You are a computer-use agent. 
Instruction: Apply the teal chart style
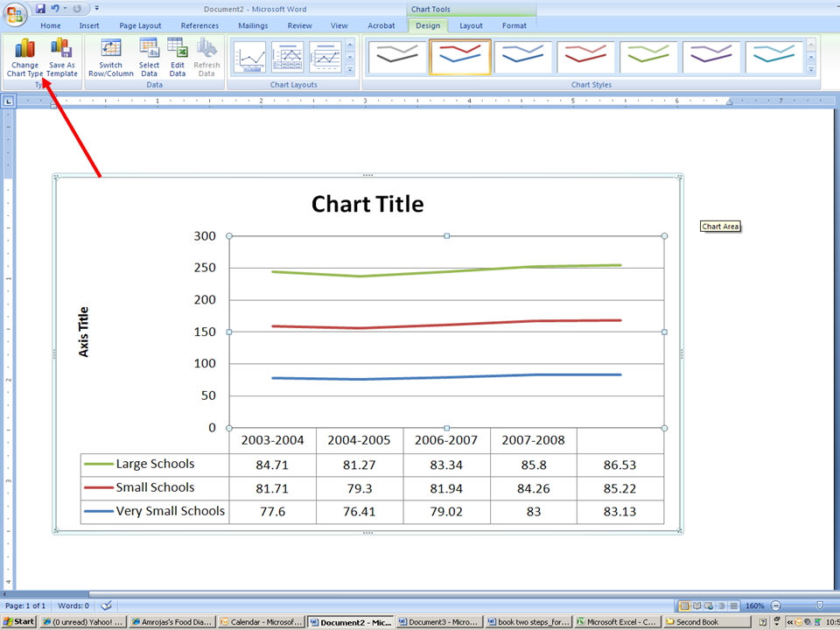pyautogui.click(x=774, y=56)
